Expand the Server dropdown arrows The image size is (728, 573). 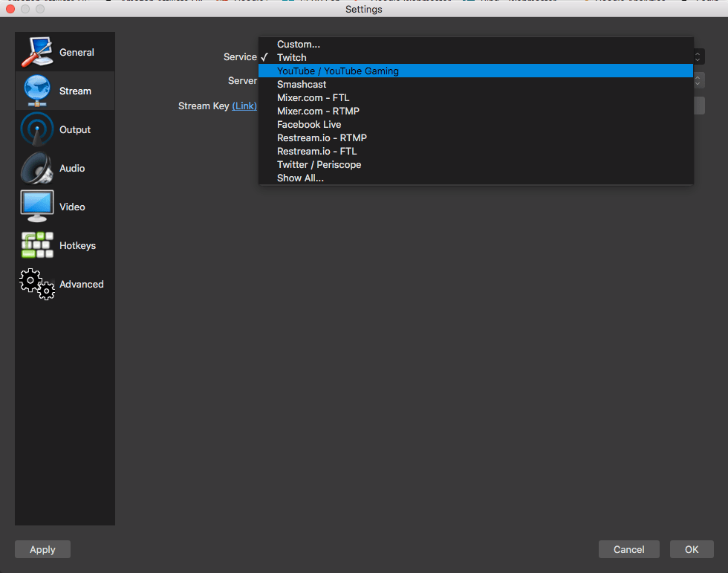coord(698,80)
